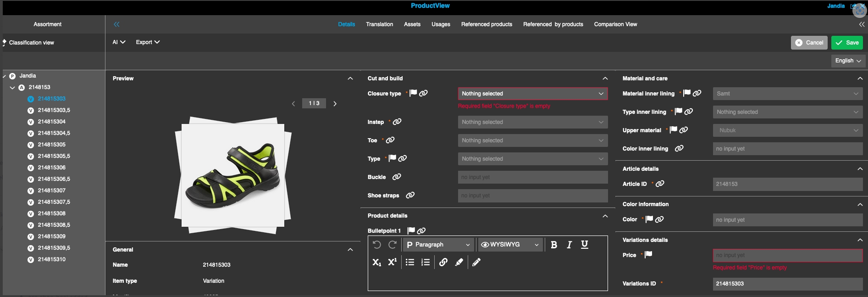The width and height of the screenshot is (868, 297).
Task: Open the English language selector
Action: coord(847,61)
